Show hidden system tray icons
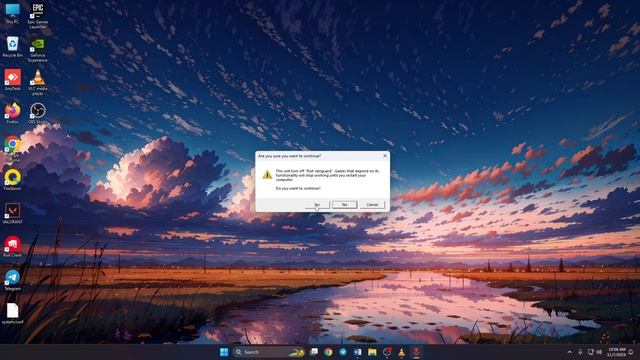The width and height of the screenshot is (640, 360). (569, 352)
